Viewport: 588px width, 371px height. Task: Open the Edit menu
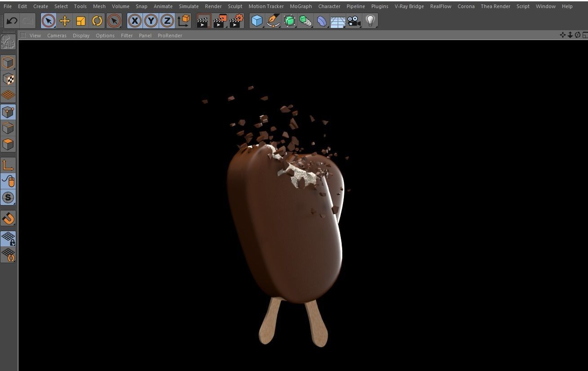pos(22,6)
